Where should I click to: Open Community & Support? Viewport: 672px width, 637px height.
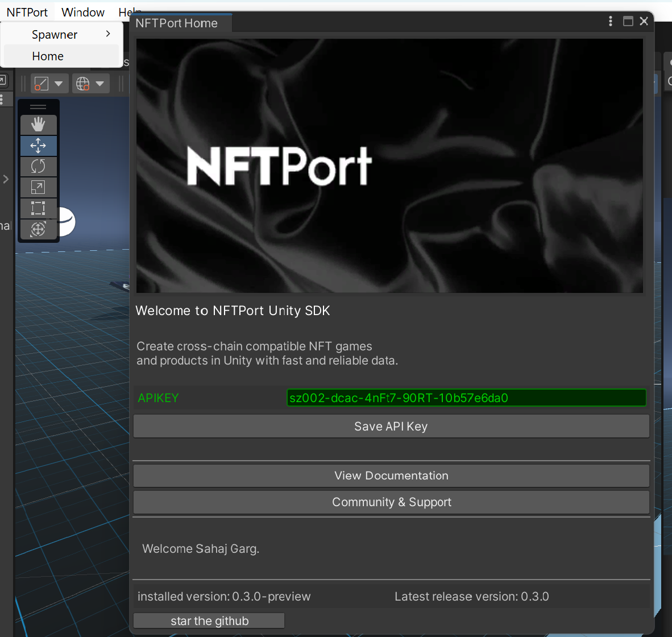click(x=391, y=502)
